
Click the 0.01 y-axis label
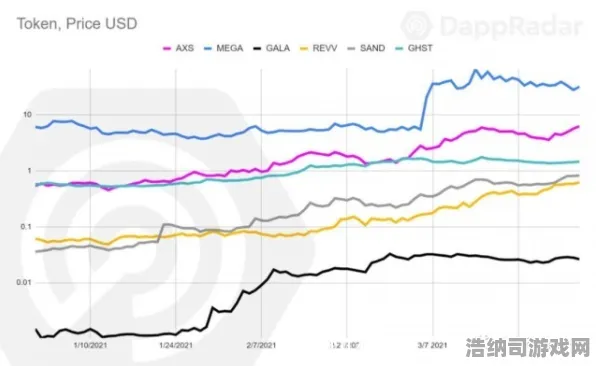24,282
